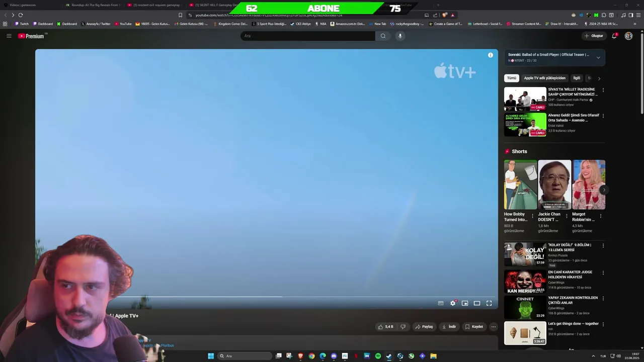Toggle subtitles on the video player
Viewport: 644px width, 362px height.
point(441,303)
